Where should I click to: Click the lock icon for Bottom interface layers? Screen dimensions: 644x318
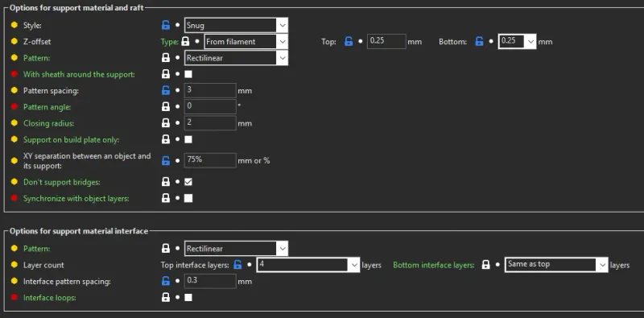(486, 265)
